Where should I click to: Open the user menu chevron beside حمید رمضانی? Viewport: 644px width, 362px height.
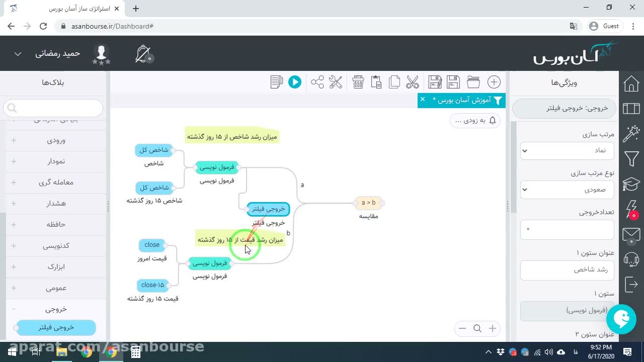tap(18, 54)
